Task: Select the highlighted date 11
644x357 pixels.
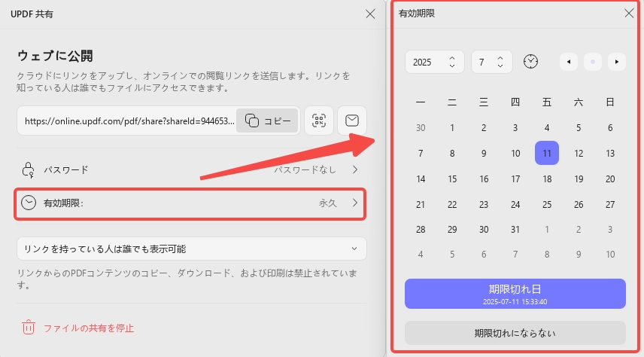Action: tap(547, 153)
